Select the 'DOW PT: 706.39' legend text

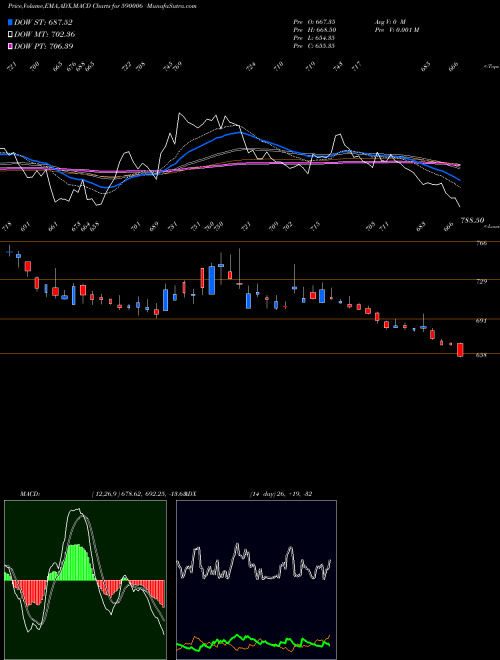[x=44, y=46]
